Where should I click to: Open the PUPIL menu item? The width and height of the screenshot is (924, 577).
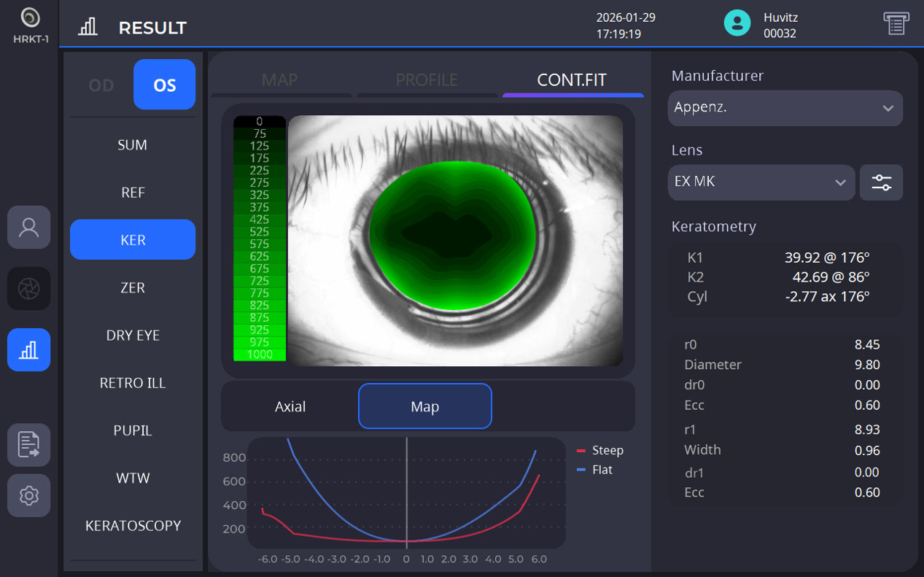tap(133, 430)
